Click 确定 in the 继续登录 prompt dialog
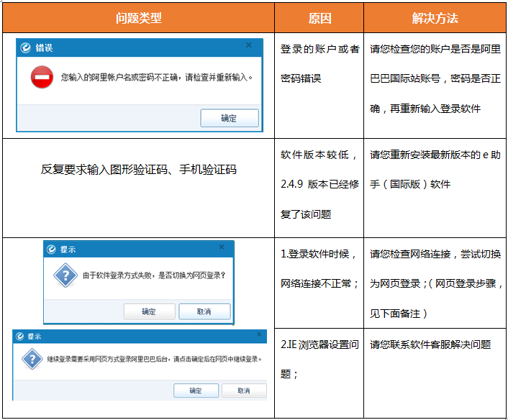 pyautogui.click(x=196, y=391)
